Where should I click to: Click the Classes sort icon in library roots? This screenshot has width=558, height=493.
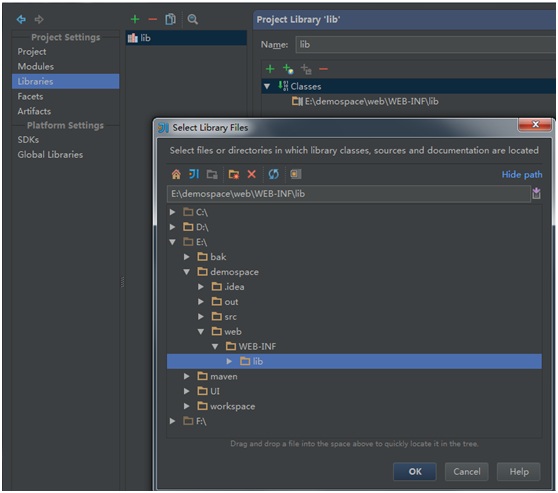pyautogui.click(x=283, y=86)
